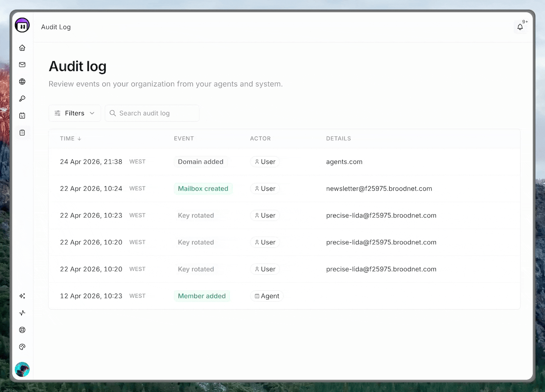
Task: Click Key rotated at 10:23 on 22 Apr
Action: point(196,215)
